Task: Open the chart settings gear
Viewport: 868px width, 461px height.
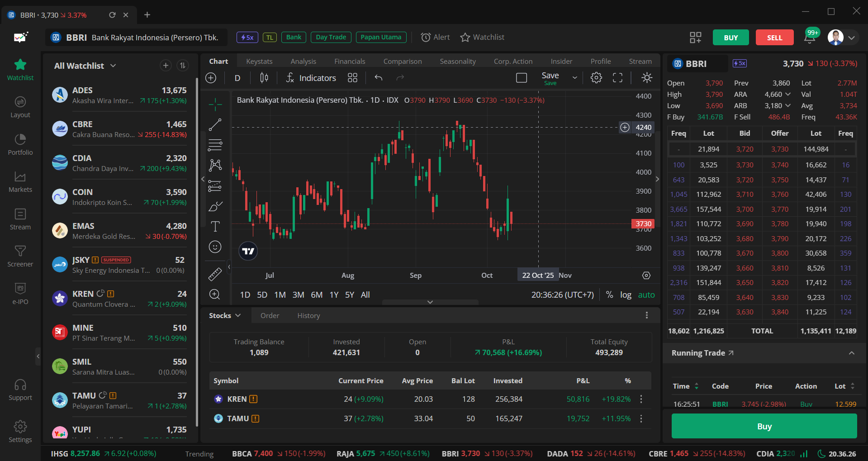Action: coord(596,77)
